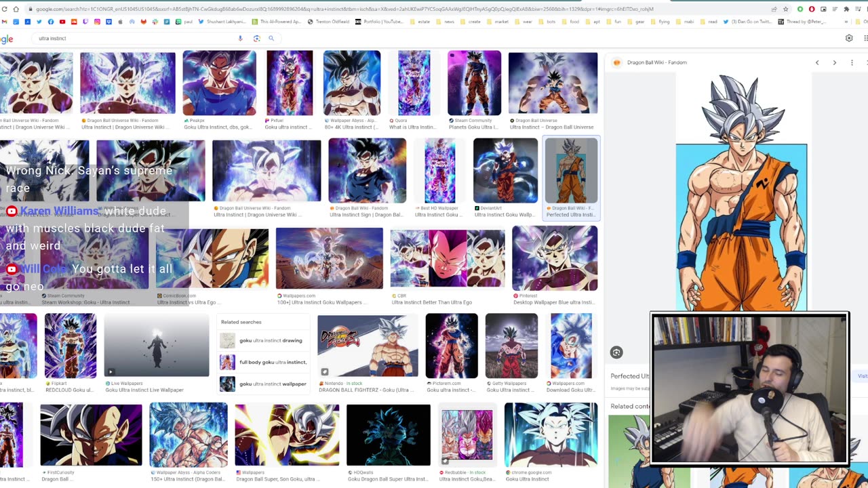Open 'Portfolio | YouTube' bookmark

pos(378,22)
